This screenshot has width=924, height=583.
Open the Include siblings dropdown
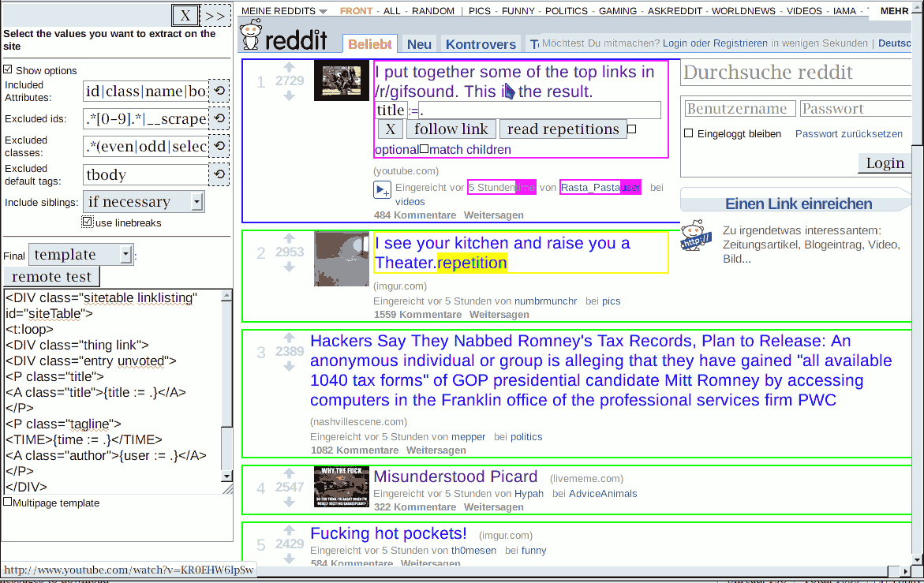coord(144,202)
